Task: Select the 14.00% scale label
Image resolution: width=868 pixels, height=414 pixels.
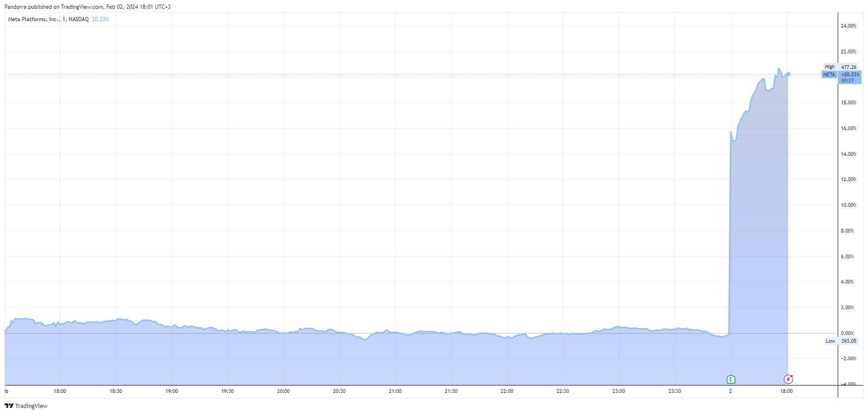Action: tap(848, 154)
